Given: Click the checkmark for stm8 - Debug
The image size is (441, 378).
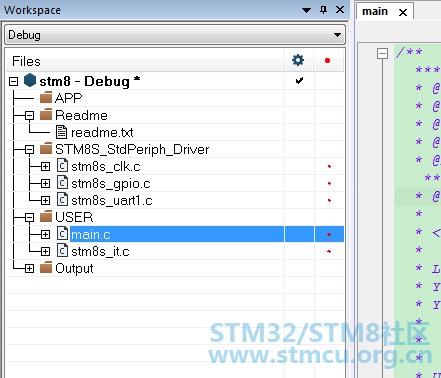Looking at the screenshot, I should (299, 80).
